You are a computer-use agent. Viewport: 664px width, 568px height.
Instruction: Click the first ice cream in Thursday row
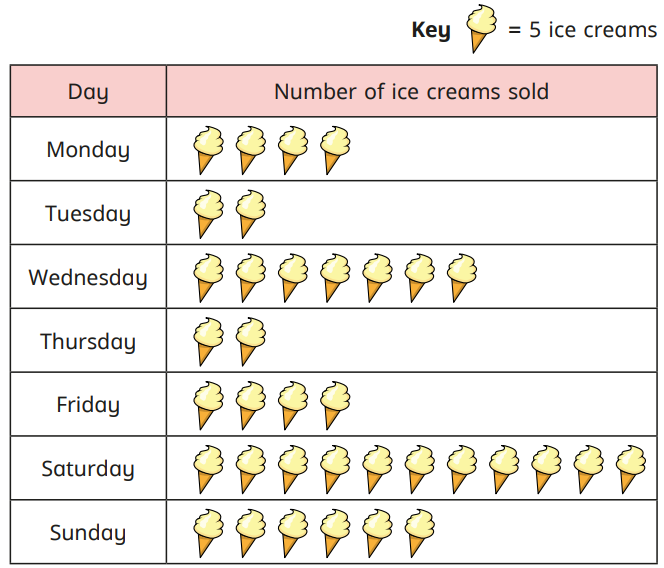pos(208,341)
